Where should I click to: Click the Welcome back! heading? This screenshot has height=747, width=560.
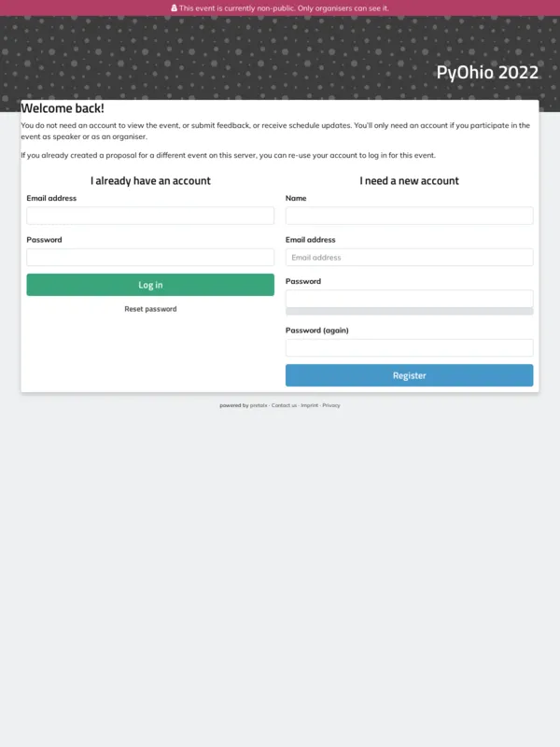tap(63, 108)
